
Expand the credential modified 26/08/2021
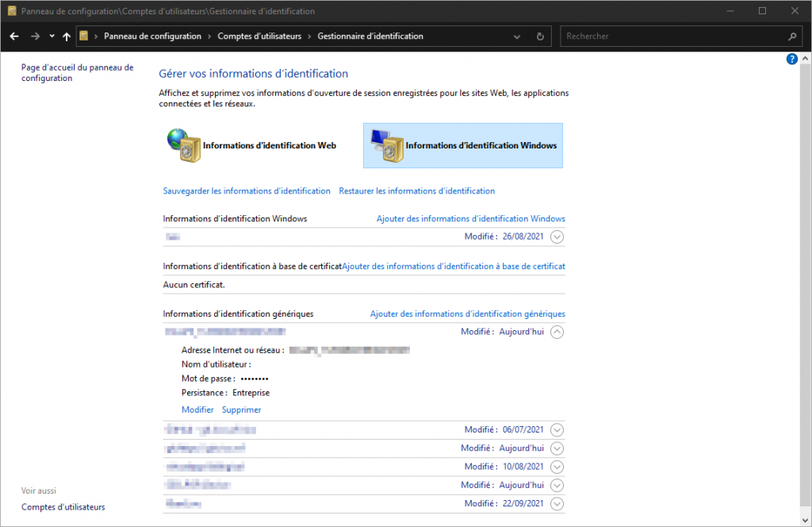coord(557,237)
